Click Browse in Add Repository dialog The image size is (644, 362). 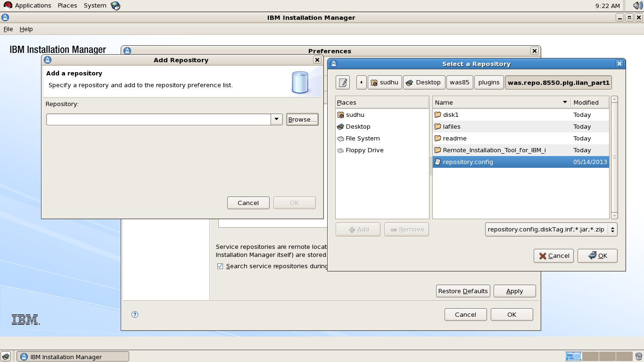coord(302,119)
